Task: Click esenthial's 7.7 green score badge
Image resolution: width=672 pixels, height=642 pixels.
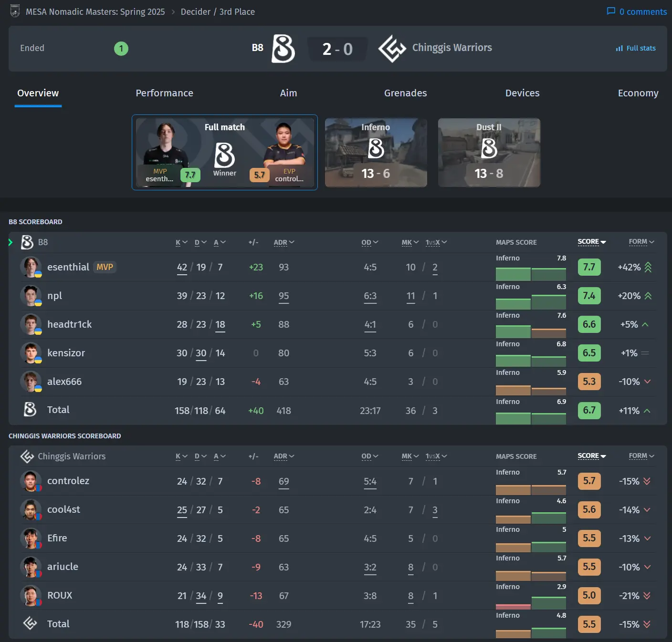Action: click(589, 267)
